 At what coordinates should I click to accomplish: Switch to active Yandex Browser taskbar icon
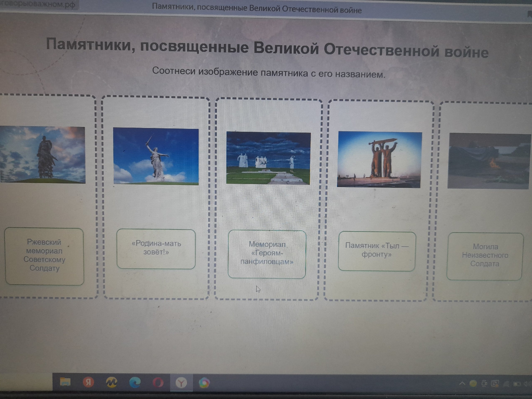coord(181,383)
